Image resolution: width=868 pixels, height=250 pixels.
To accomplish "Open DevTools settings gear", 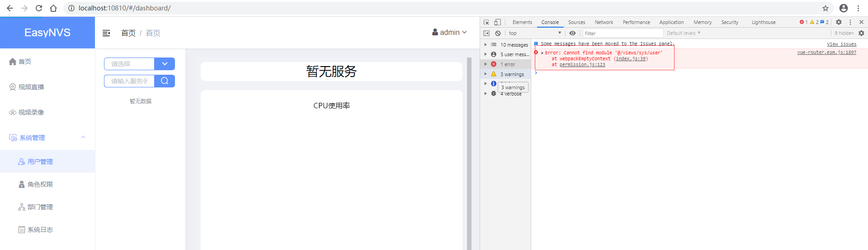I will [839, 22].
